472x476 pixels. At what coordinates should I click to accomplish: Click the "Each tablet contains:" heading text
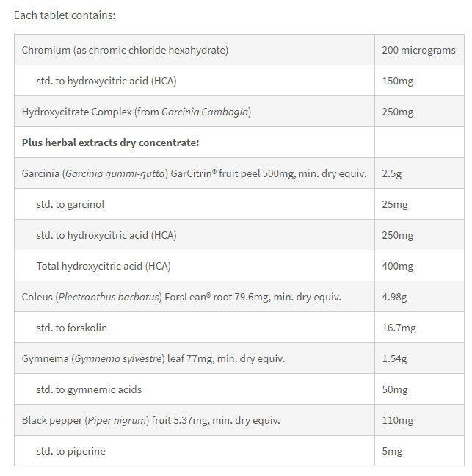65,15
